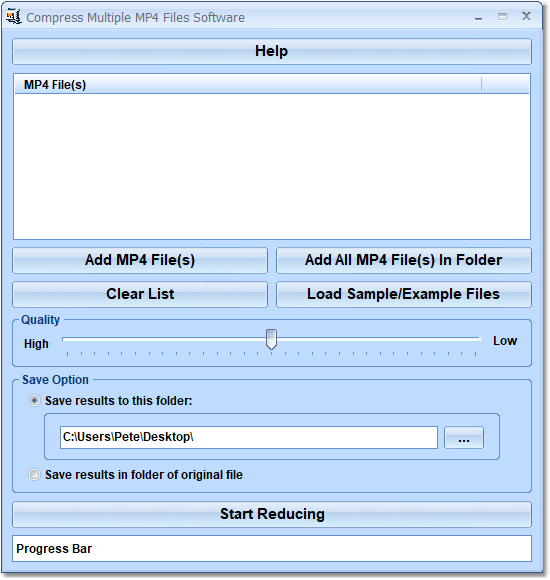Load Sample/Example Files
Image resolution: width=550 pixels, height=580 pixels.
(404, 294)
